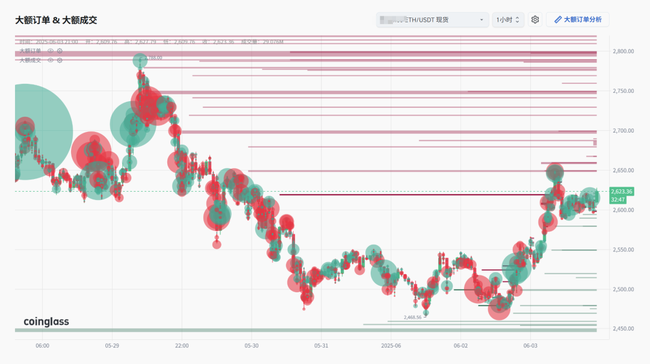650x364 pixels.
Task: Open the ETH/USDT 现货 pair dropdown
Action: [432, 19]
